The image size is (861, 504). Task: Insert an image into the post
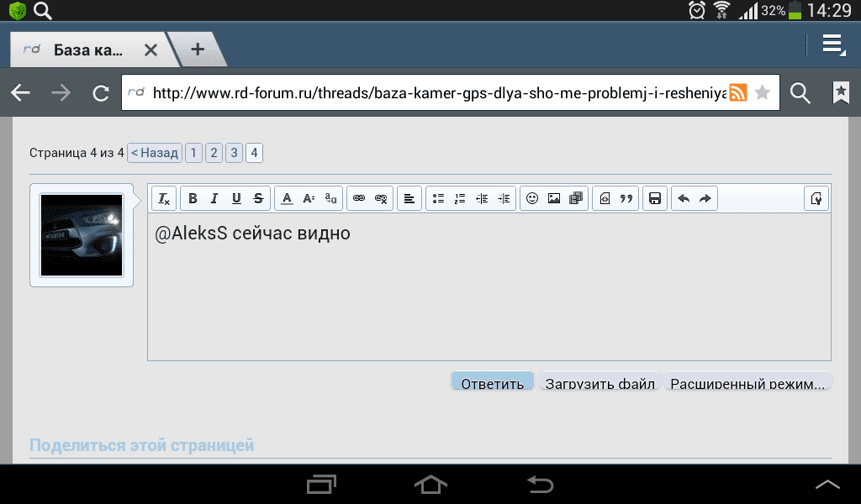tap(554, 199)
